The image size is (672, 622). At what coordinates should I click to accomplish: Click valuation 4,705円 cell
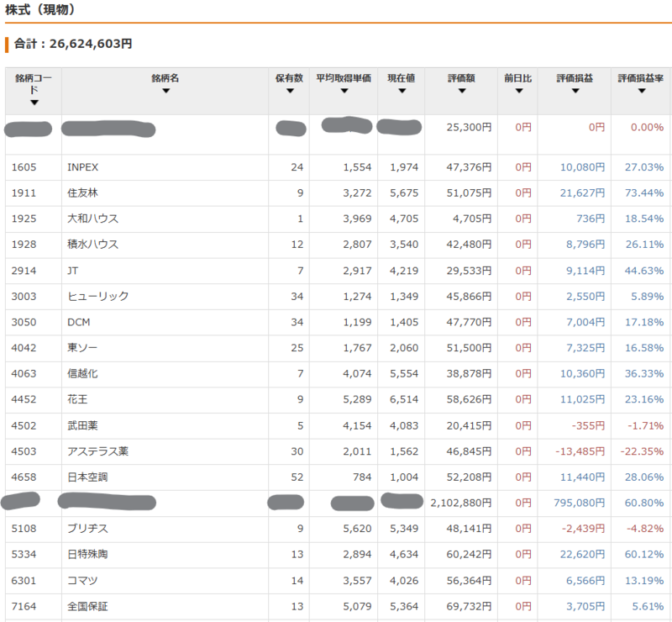(472, 219)
